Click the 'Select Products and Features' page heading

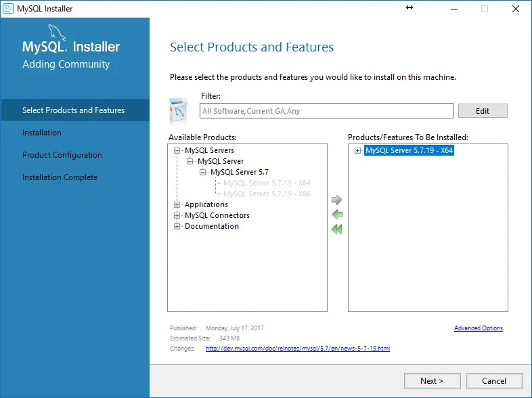click(x=252, y=47)
